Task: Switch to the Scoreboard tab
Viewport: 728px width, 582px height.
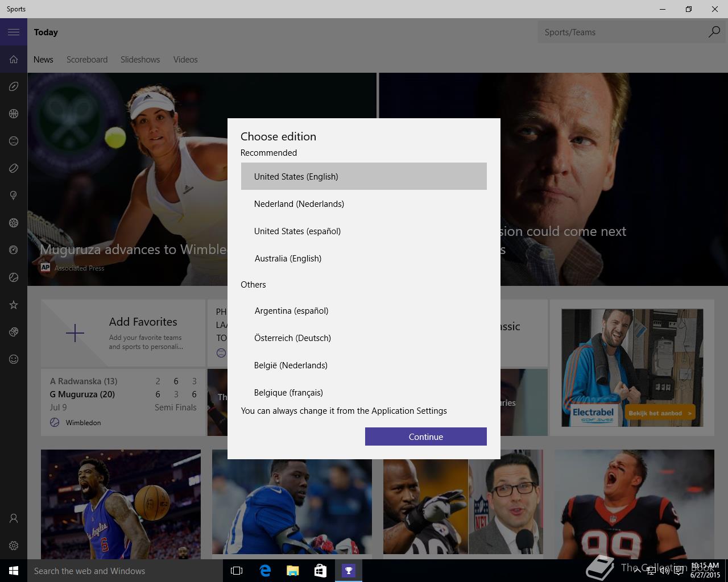Action: coord(87,60)
